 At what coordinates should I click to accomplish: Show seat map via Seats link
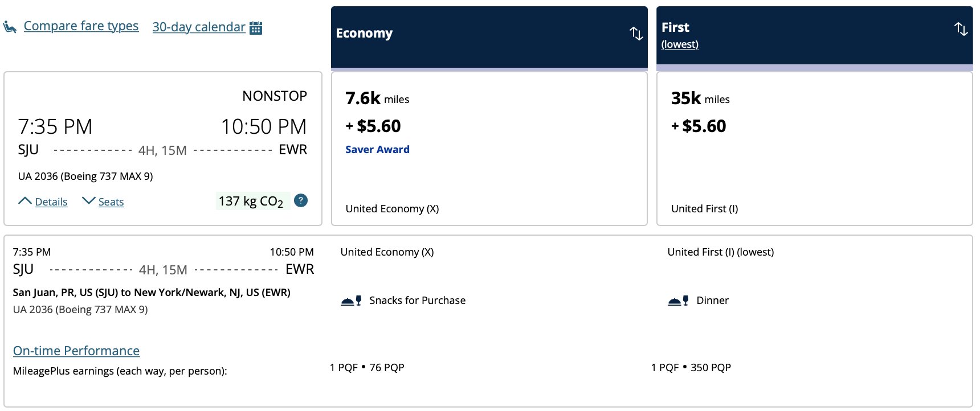(x=111, y=202)
